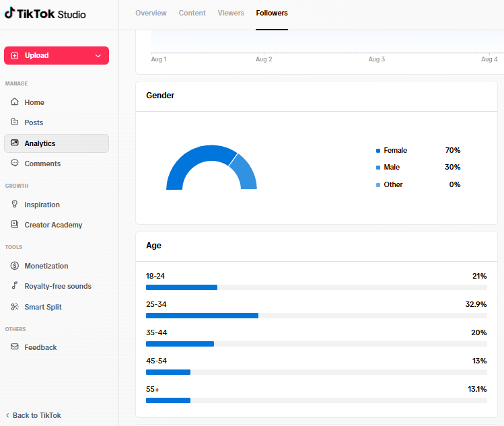Click the Female legend color swatch
The height and width of the screenshot is (426, 504).
tap(378, 151)
